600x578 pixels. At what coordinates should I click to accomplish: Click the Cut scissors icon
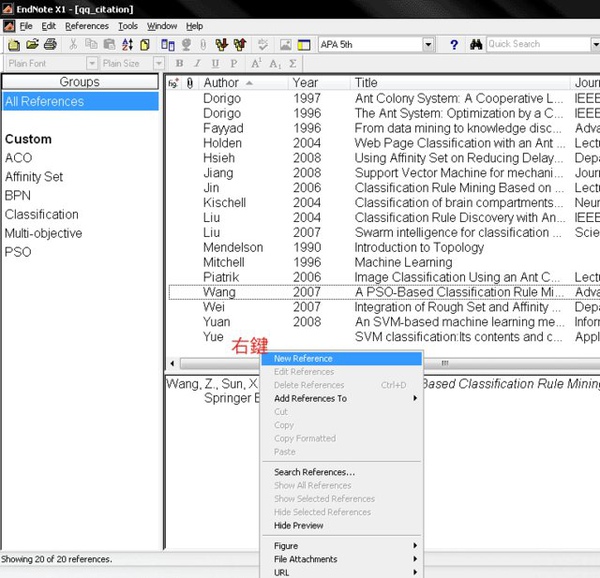[x=73, y=44]
